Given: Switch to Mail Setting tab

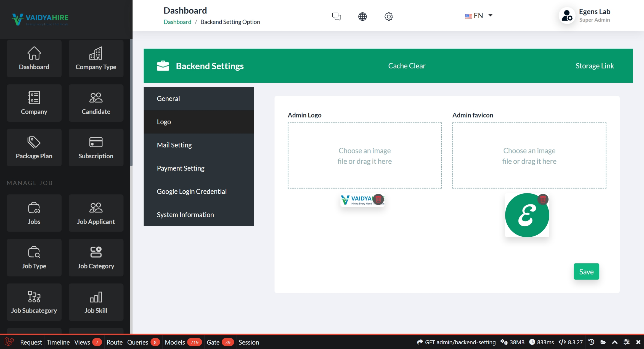Looking at the screenshot, I should (174, 145).
